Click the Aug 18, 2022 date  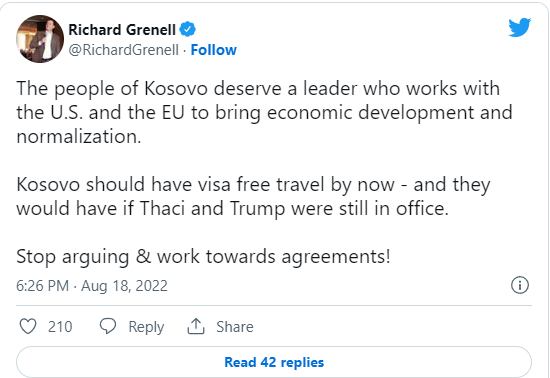tap(124, 286)
